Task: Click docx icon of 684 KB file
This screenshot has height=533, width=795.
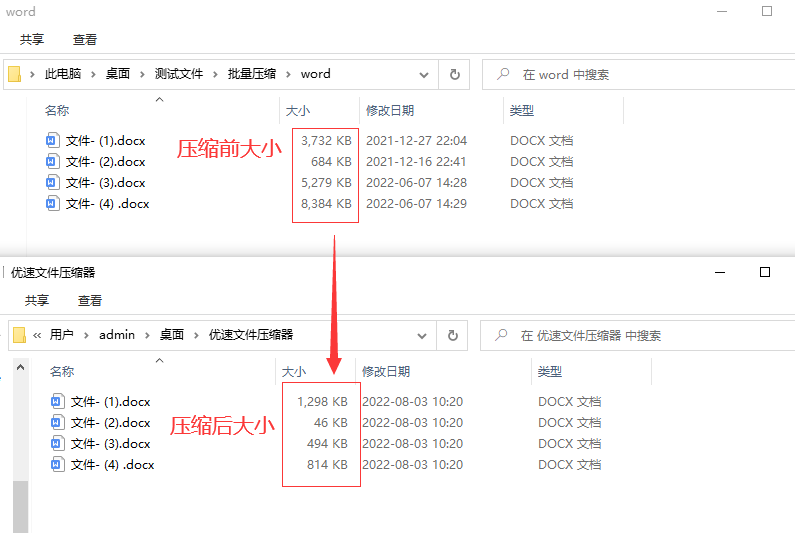Action: click(x=52, y=161)
